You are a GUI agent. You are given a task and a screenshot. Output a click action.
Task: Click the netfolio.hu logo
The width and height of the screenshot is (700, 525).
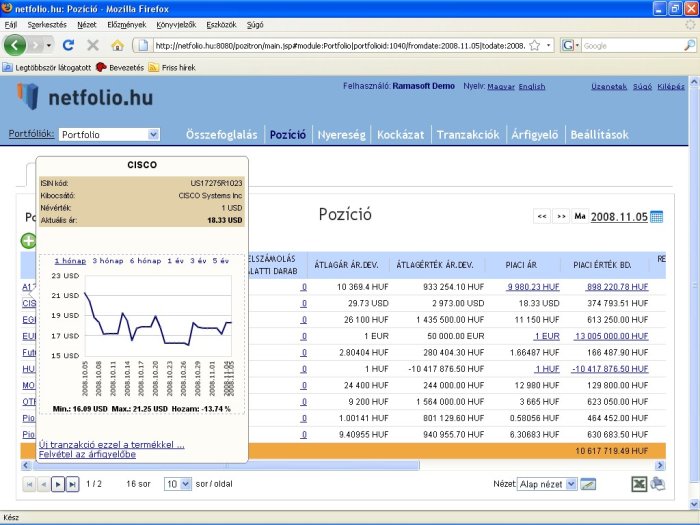tap(85, 96)
